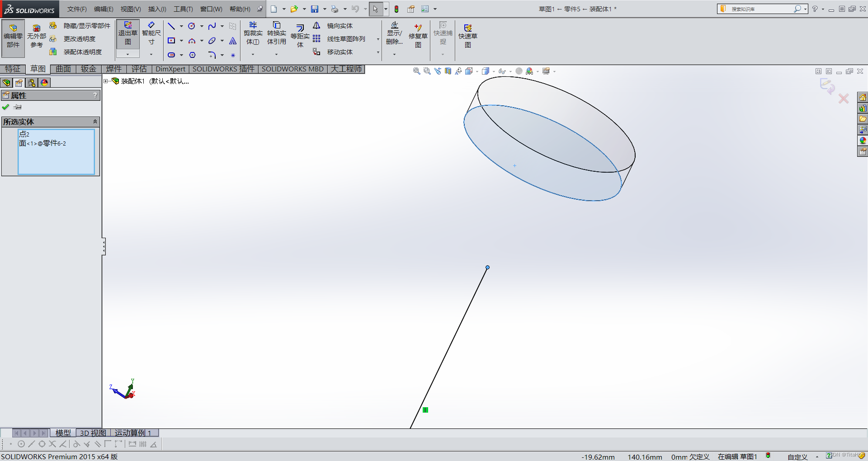Toggle the Angle quick snap
The height and width of the screenshot is (461, 868).
[x=153, y=444]
